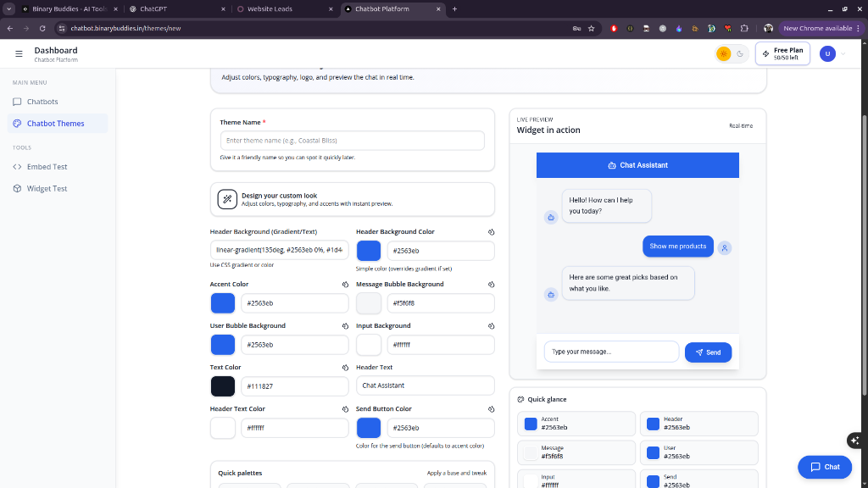The image size is (868, 488).
Task: Switch to the Website Leads browser tab
Action: (282, 8)
